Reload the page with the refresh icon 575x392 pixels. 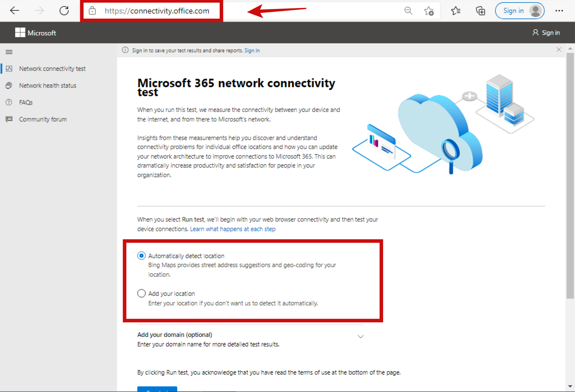coord(64,11)
